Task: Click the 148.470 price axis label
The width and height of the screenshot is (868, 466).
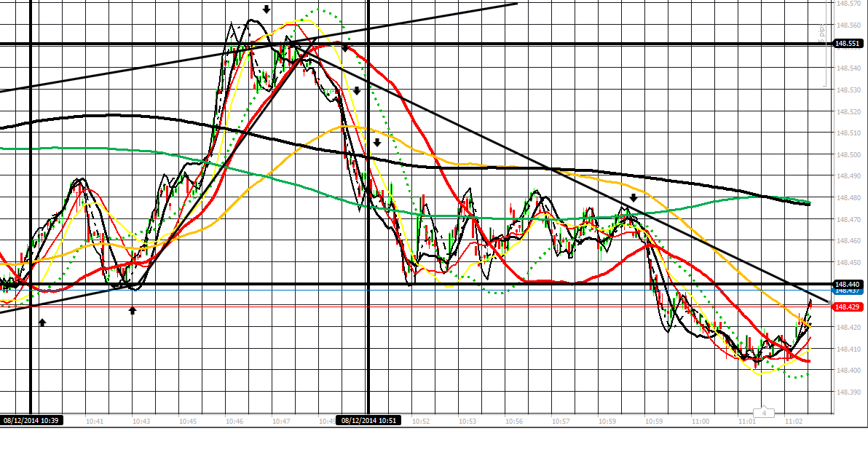Action: pos(848,220)
